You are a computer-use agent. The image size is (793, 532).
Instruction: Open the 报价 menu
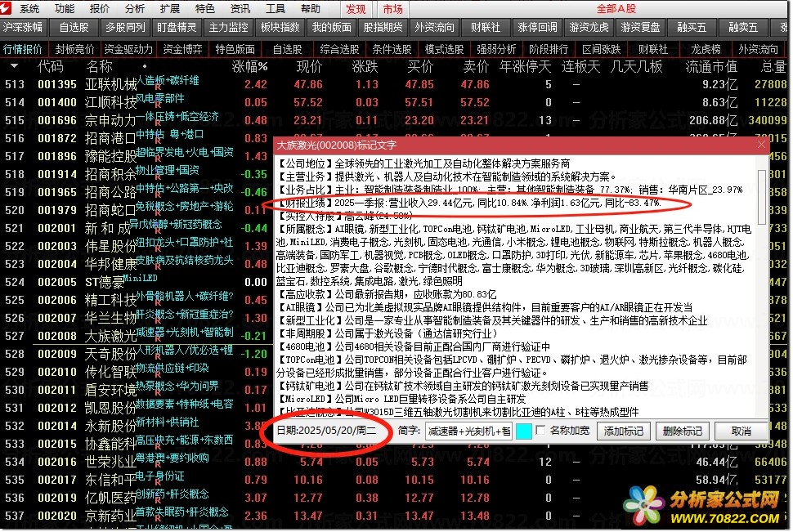click(99, 8)
